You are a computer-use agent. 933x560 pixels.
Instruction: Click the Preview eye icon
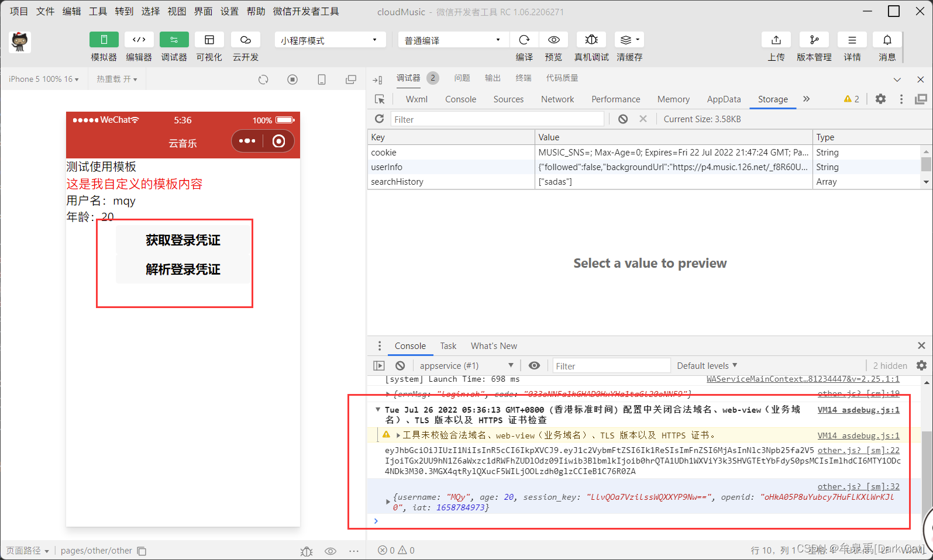pyautogui.click(x=553, y=40)
